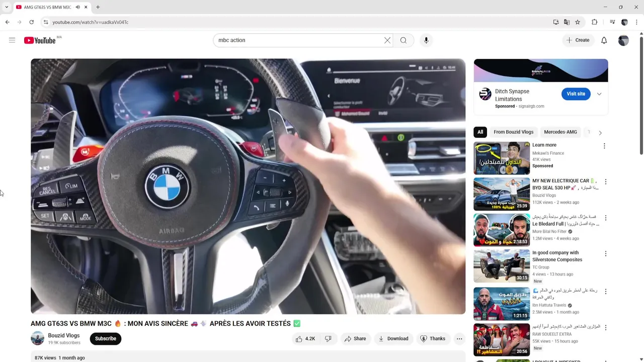Open options for MY NEW ELECTRIQUE CAR video

click(x=605, y=182)
